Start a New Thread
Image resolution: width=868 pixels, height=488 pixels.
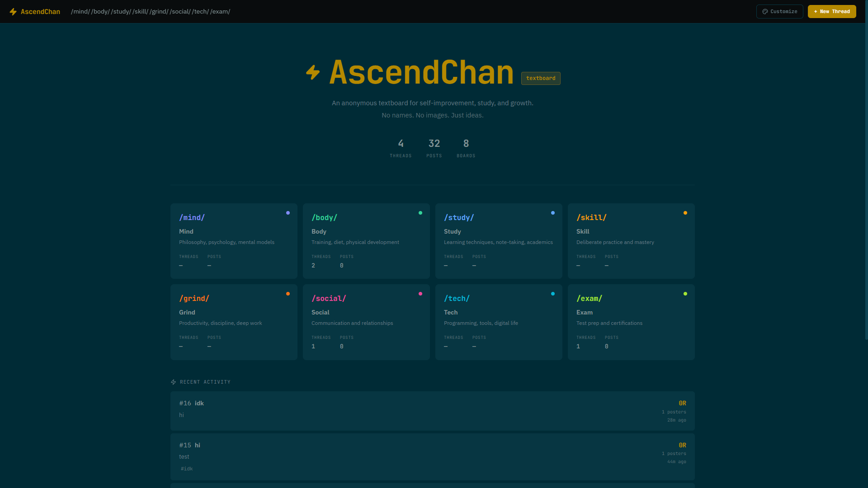click(831, 12)
